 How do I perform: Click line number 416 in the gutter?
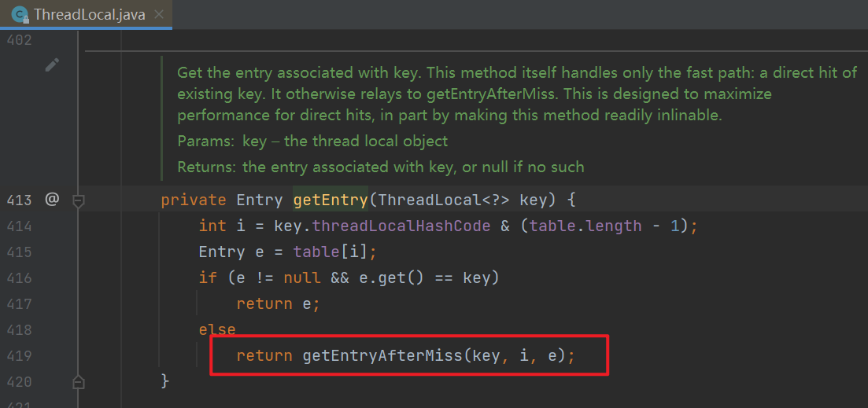(19, 278)
